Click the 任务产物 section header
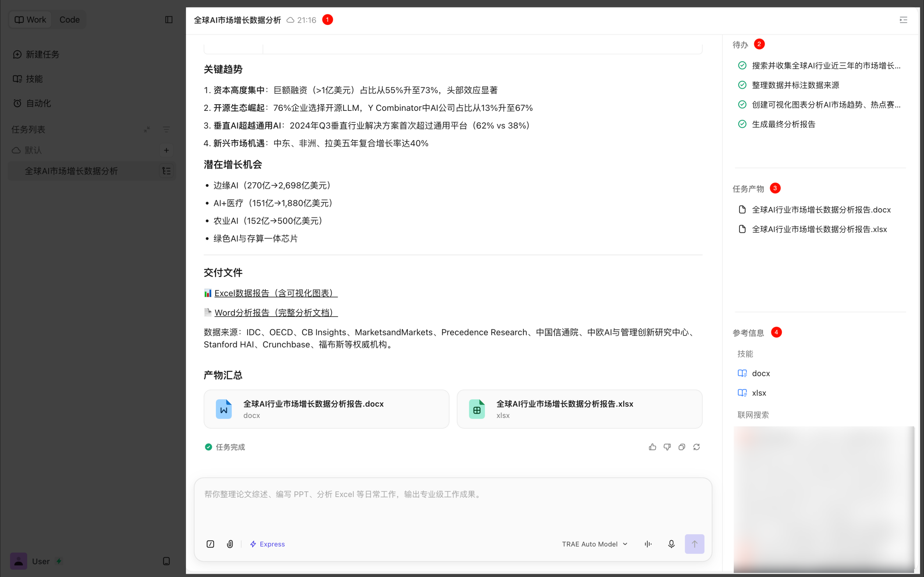 pos(748,189)
